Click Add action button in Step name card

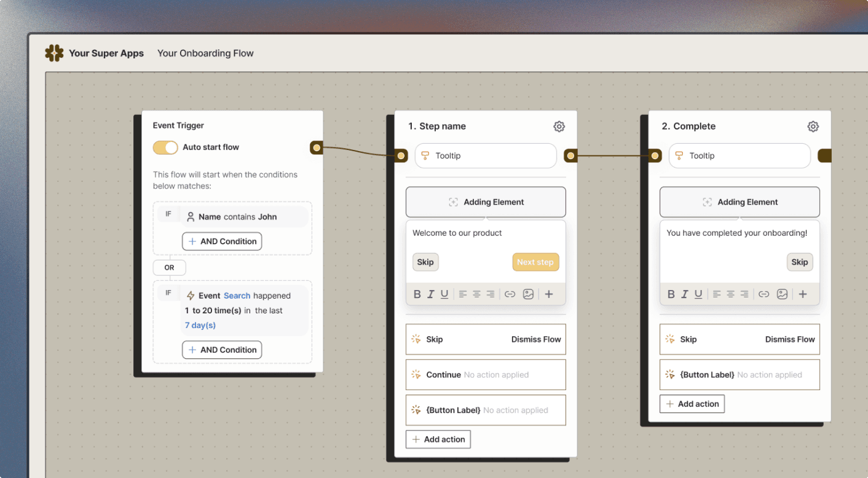point(438,439)
